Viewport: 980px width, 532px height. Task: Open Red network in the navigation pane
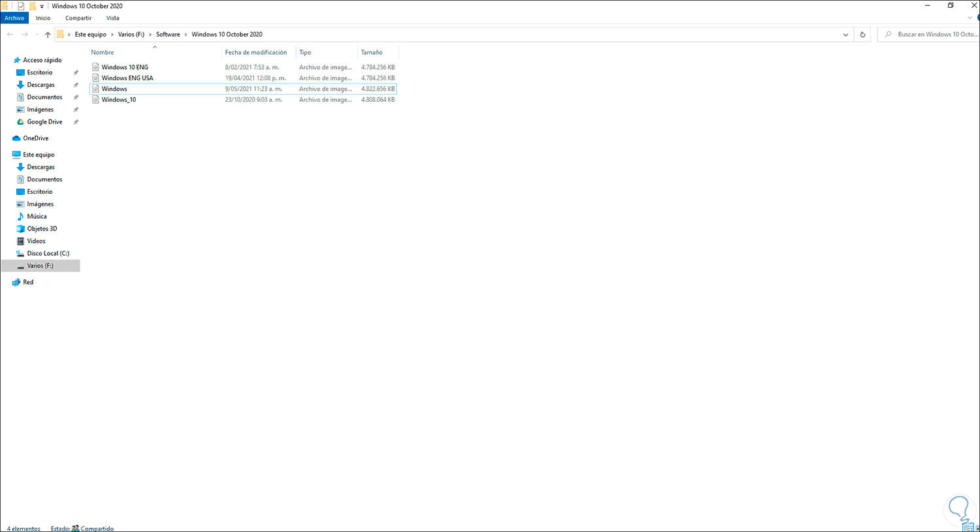(28, 283)
